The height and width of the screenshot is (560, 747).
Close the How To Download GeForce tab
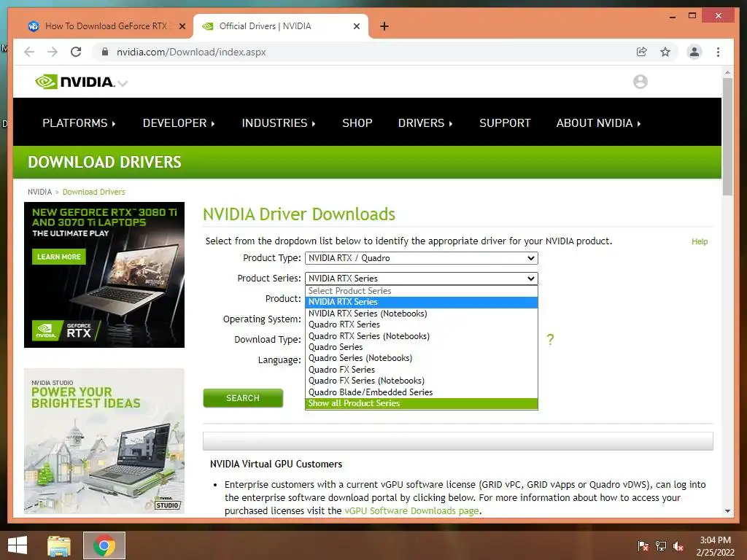(x=182, y=26)
